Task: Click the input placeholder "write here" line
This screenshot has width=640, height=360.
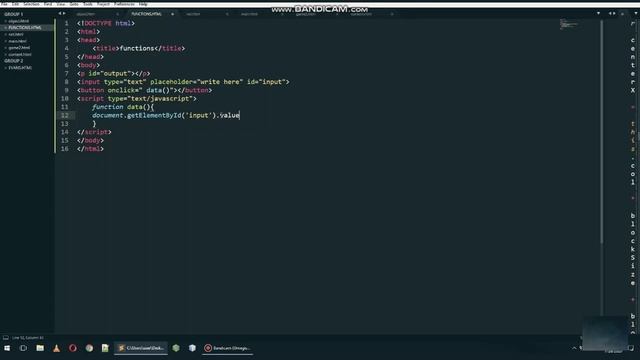Action: pyautogui.click(x=183, y=82)
